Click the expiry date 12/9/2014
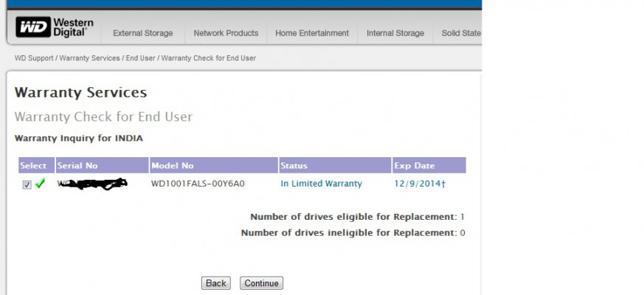644x295 pixels. coord(420,184)
